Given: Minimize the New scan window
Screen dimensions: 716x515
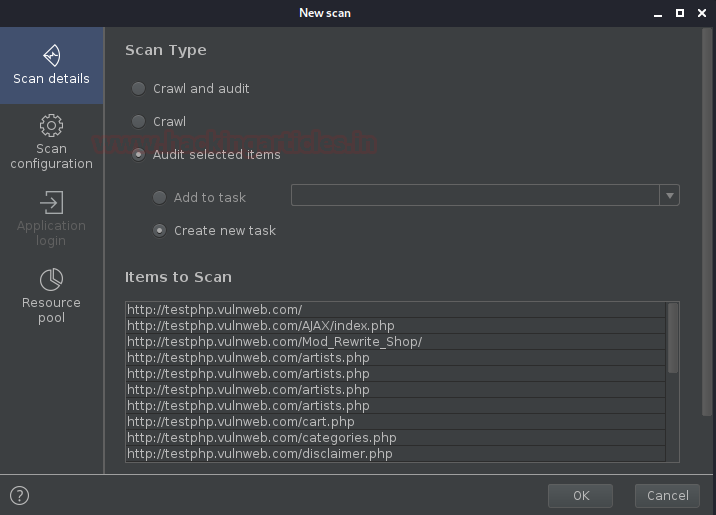Looking at the screenshot, I should 658,14.
